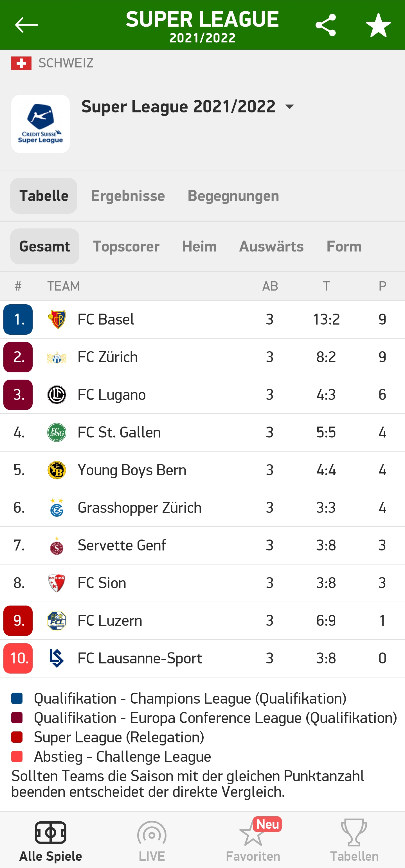Switch to the Auswärts standings
Viewport: 405px width, 868px height.
tap(271, 246)
